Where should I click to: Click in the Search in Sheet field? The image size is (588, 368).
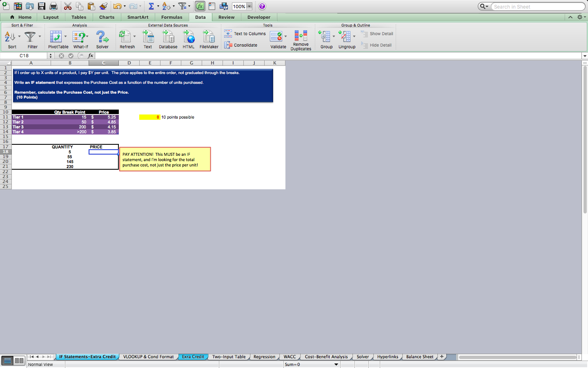tap(535, 6)
